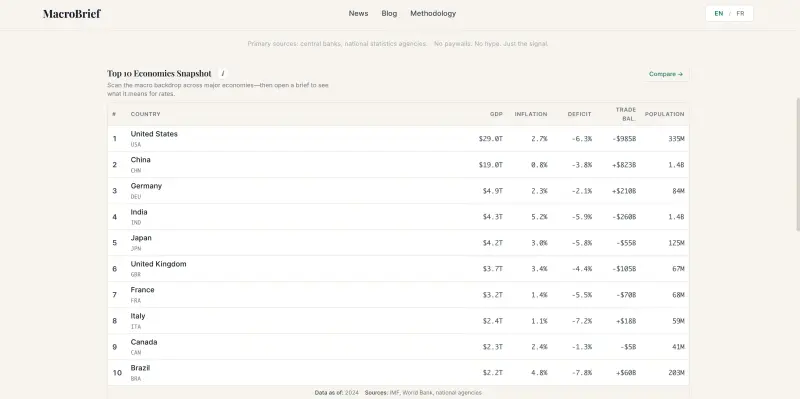
Task: Click the 125M population value
Action: [x=677, y=243]
